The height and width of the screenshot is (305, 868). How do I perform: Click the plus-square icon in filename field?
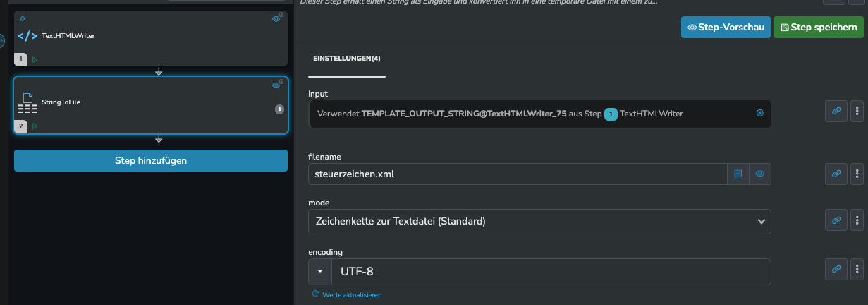pyautogui.click(x=738, y=174)
